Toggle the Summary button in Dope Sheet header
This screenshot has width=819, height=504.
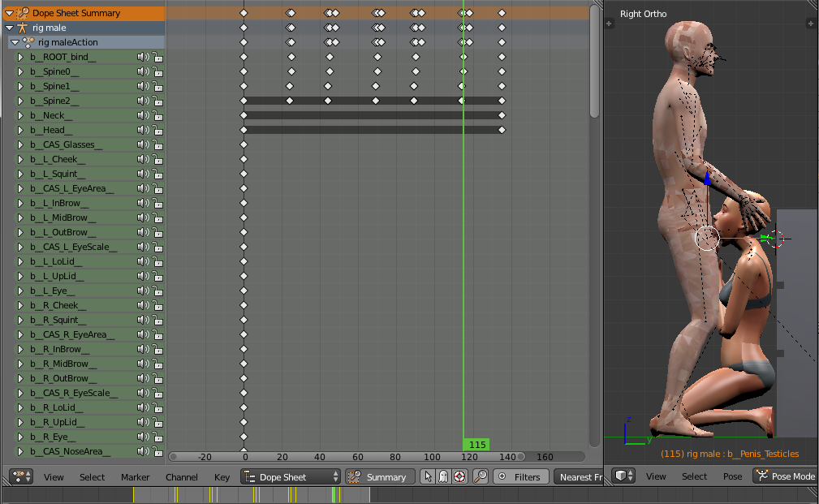pyautogui.click(x=379, y=476)
